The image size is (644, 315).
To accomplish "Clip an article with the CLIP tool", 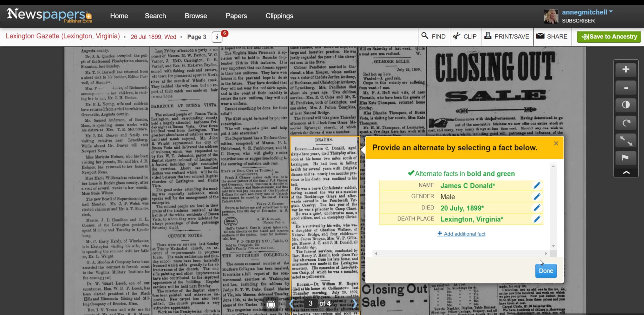I will coord(465,37).
